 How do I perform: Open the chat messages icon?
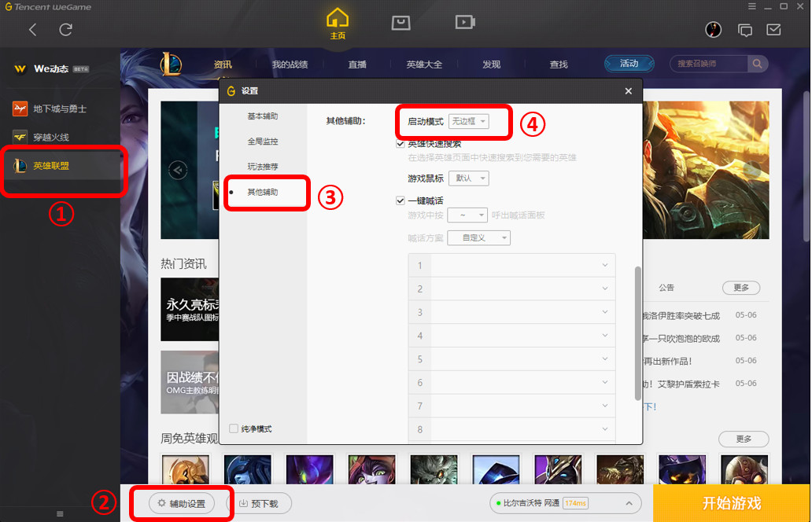click(x=745, y=29)
